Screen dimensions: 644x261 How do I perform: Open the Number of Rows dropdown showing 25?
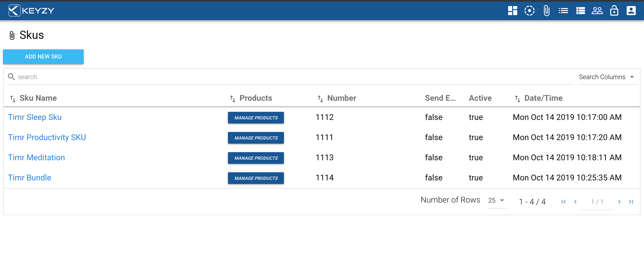[496, 200]
